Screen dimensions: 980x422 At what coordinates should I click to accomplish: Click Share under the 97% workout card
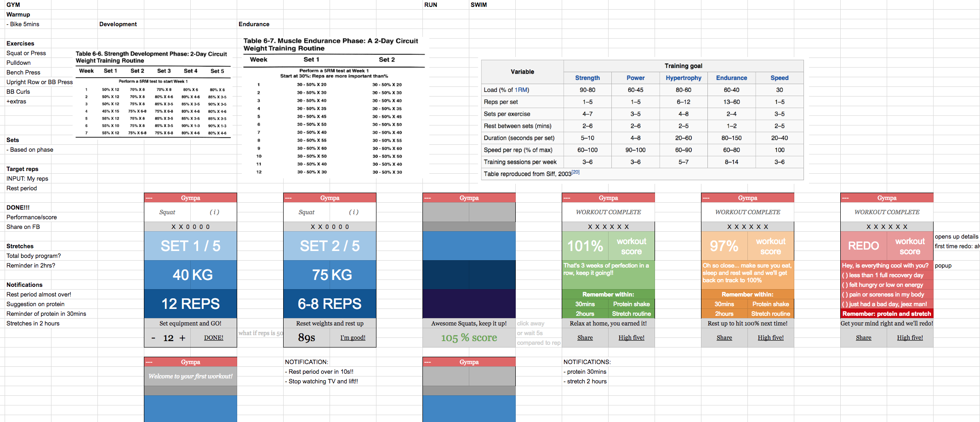724,337
